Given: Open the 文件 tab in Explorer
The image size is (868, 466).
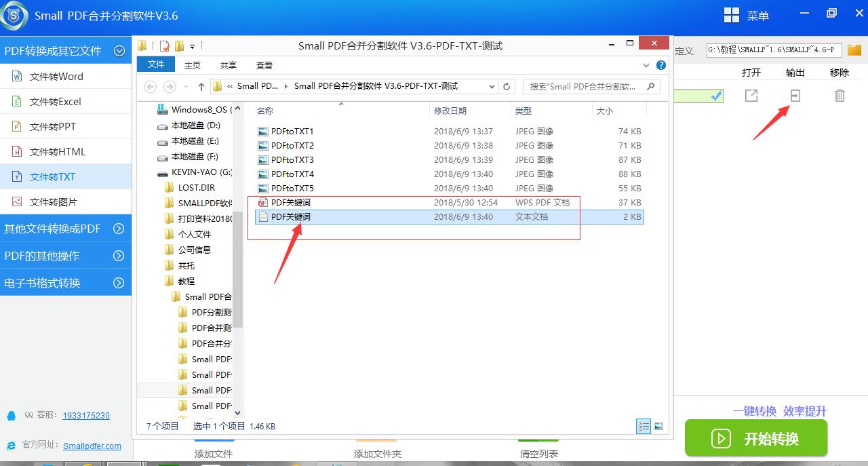Looking at the screenshot, I should tap(156, 64).
